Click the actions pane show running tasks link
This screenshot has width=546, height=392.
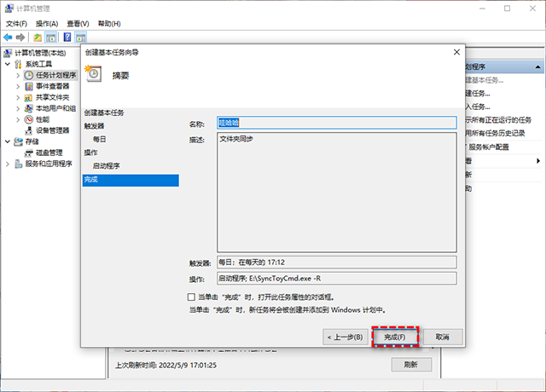click(498, 120)
